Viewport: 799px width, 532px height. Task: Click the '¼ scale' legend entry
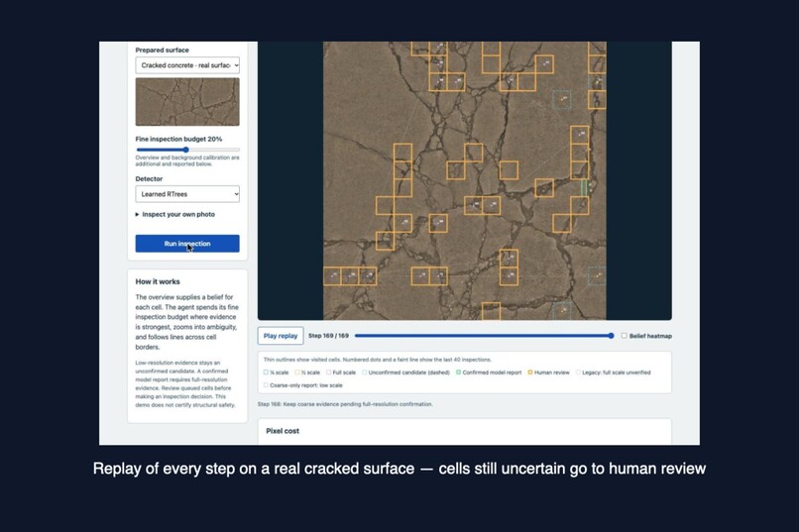pos(276,372)
